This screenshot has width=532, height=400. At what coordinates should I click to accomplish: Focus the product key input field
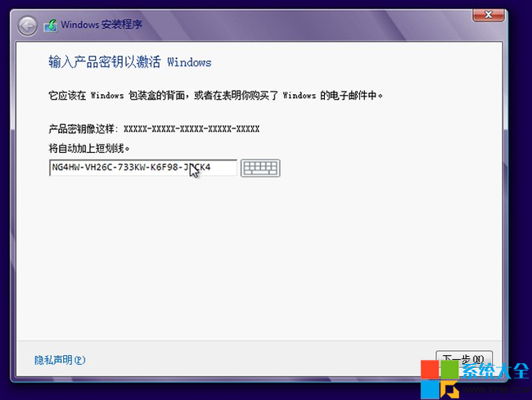click(x=143, y=168)
